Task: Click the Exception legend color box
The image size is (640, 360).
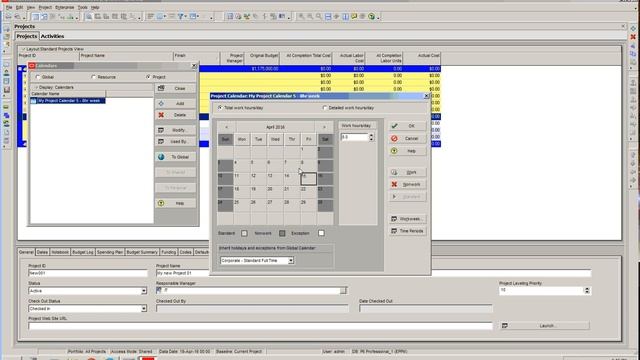Action: [321, 233]
